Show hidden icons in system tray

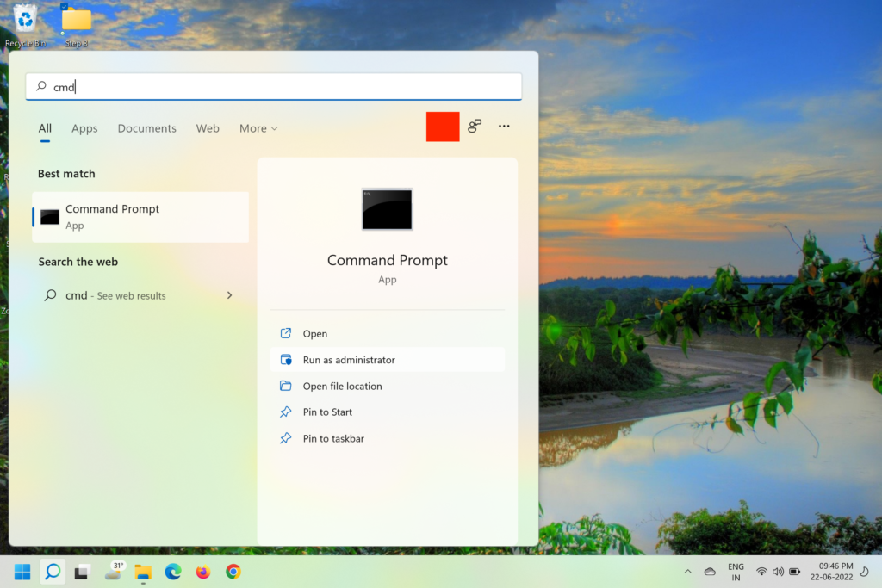tap(687, 571)
